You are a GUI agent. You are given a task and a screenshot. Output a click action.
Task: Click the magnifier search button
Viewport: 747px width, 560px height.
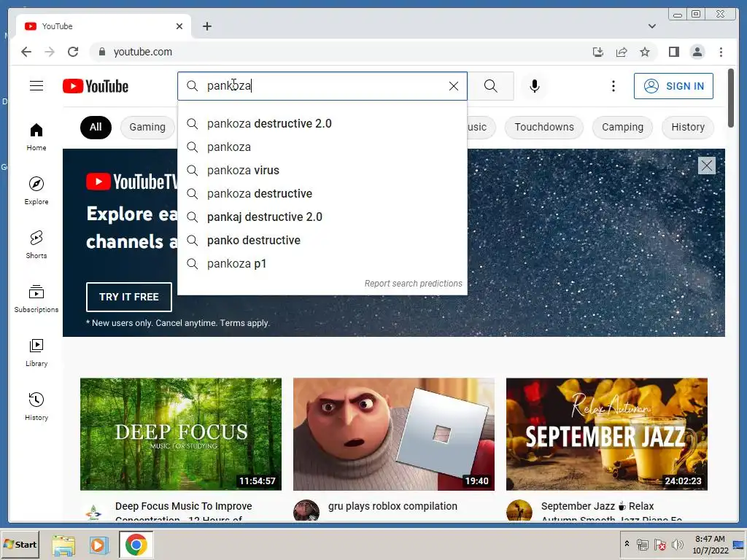tap(491, 86)
